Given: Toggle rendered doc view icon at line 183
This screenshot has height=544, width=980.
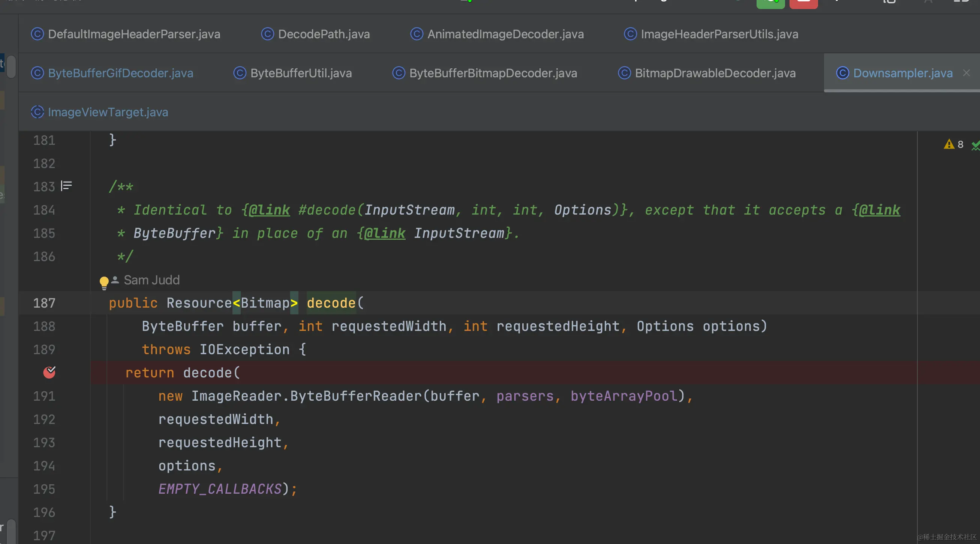Looking at the screenshot, I should pos(67,186).
